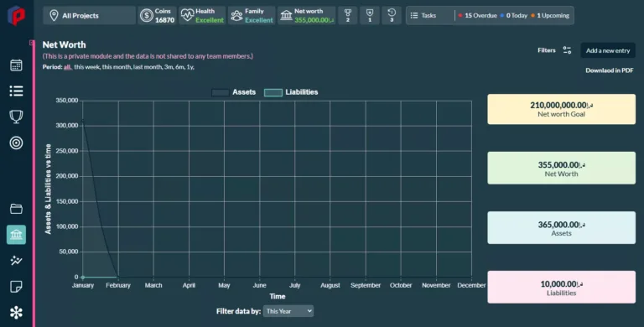The height and width of the screenshot is (327, 644).
Task: Open the target goals sidebar icon
Action: 16,143
